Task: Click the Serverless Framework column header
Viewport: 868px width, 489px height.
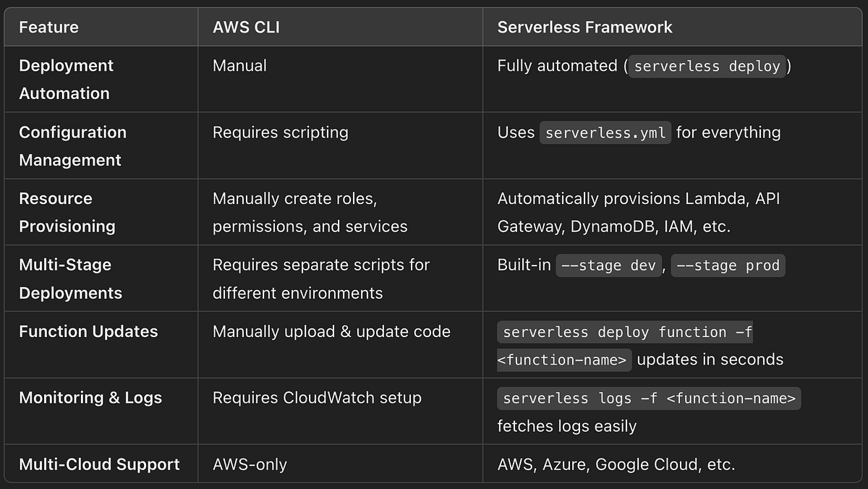Action: tap(584, 27)
